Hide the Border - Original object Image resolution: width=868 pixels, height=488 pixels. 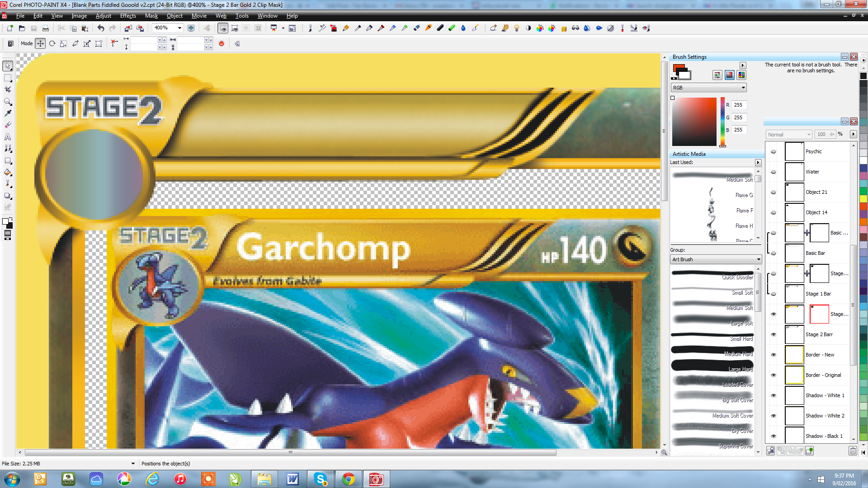coord(774,375)
